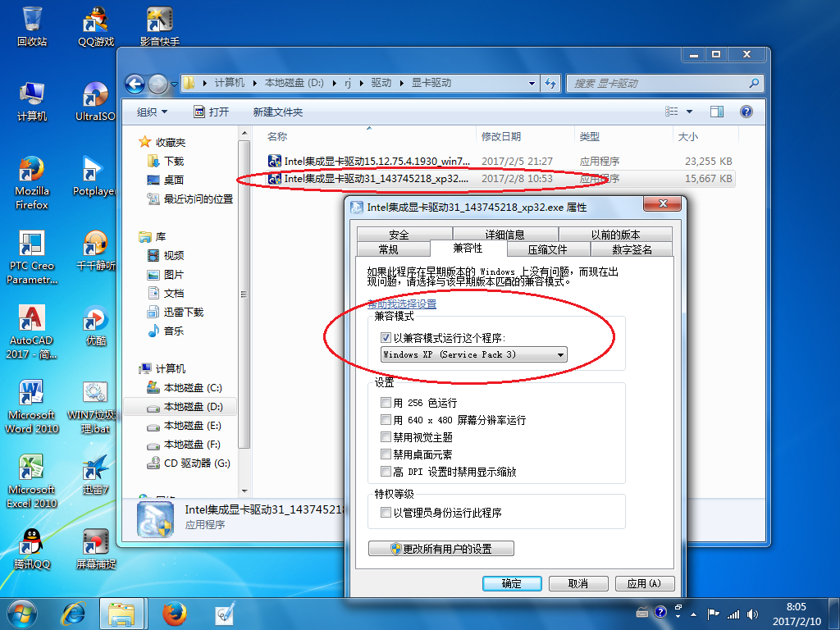Click 更改所有用户的设置 button

pyautogui.click(x=441, y=549)
